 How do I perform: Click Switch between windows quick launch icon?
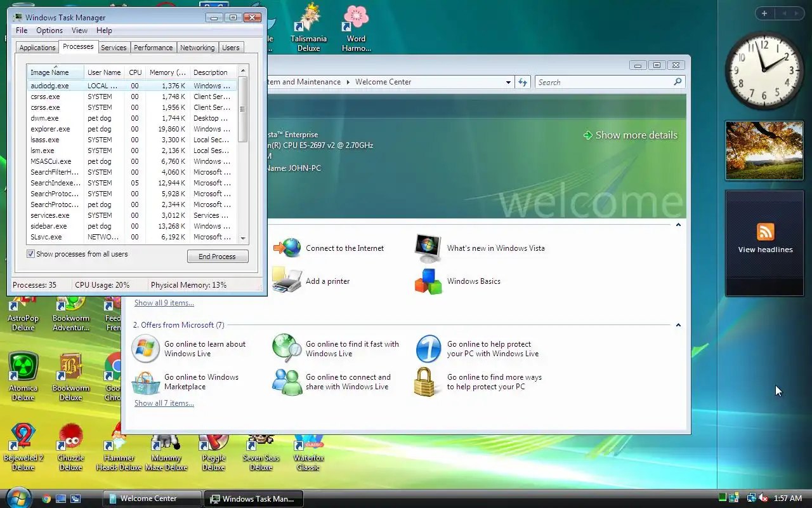pos(75,498)
